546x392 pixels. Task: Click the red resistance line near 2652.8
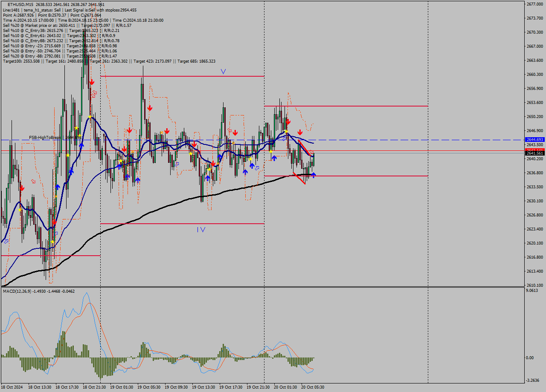tap(346, 106)
